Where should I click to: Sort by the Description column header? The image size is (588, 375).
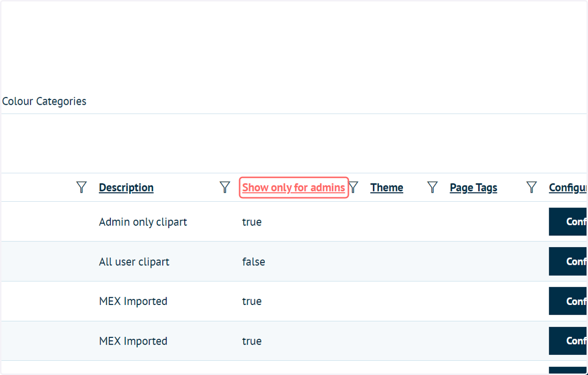click(x=126, y=187)
